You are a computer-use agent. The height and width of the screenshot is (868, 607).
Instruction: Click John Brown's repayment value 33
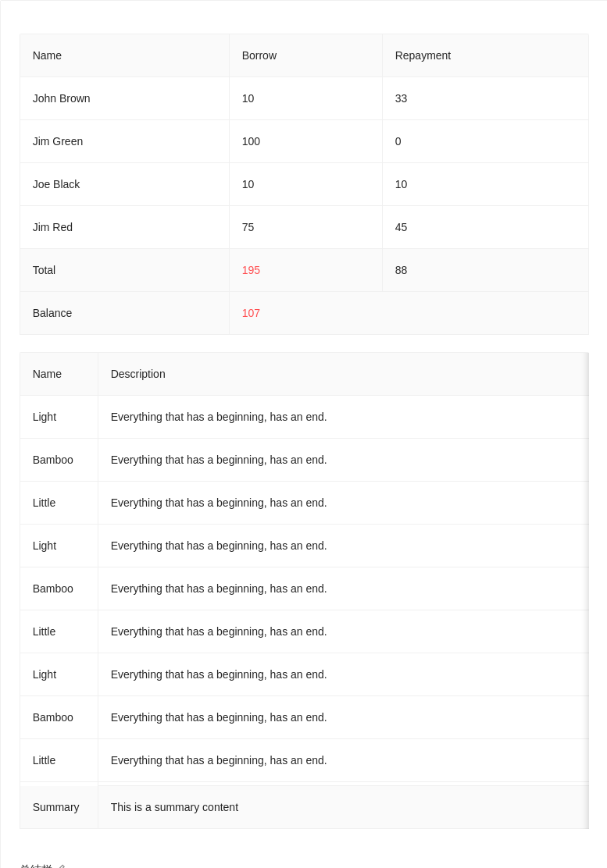[402, 98]
